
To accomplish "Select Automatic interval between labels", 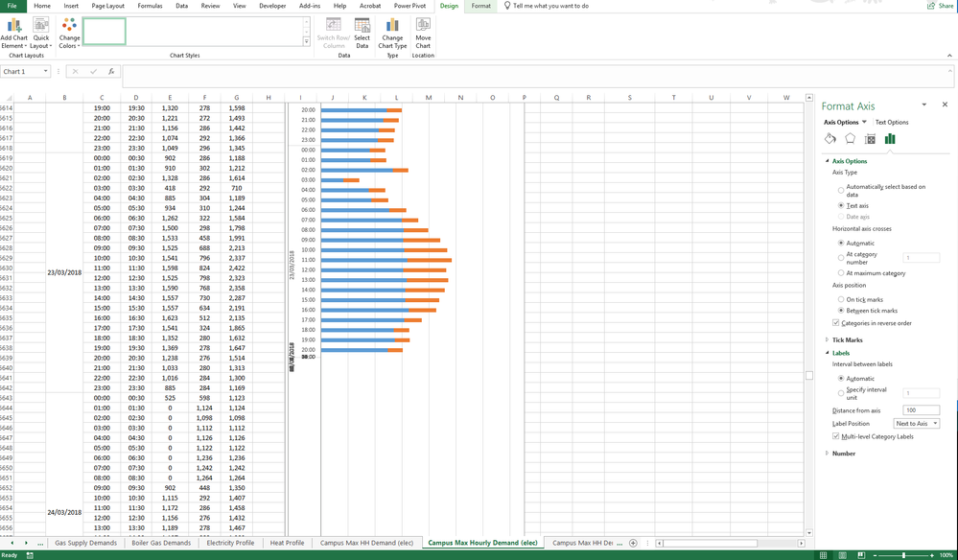I will pyautogui.click(x=841, y=379).
